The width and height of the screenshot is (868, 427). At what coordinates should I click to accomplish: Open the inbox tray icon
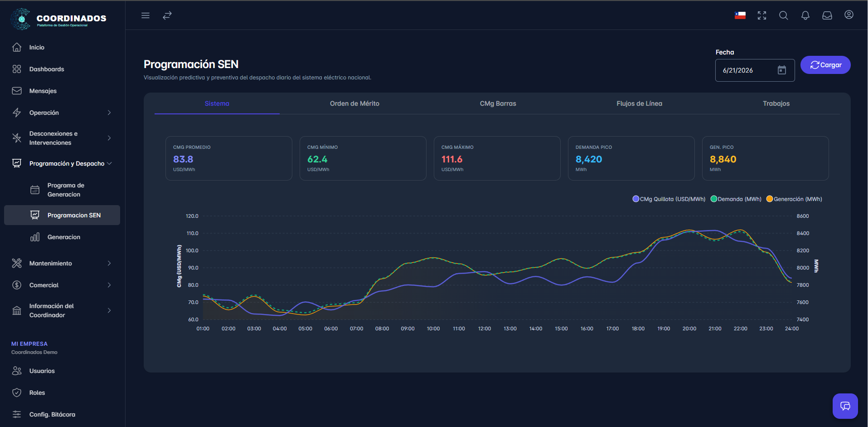pos(827,15)
